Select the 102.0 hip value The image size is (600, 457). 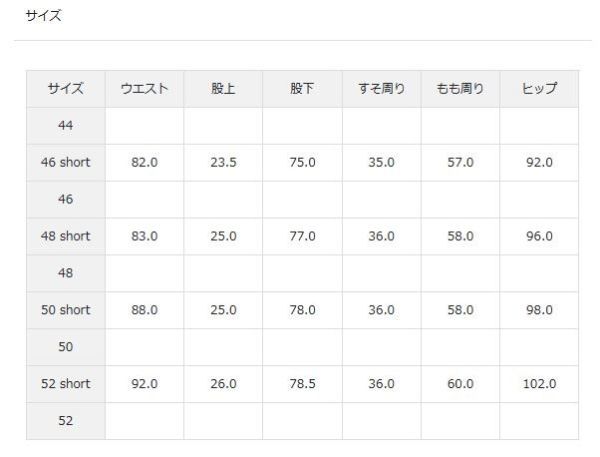coord(539,384)
